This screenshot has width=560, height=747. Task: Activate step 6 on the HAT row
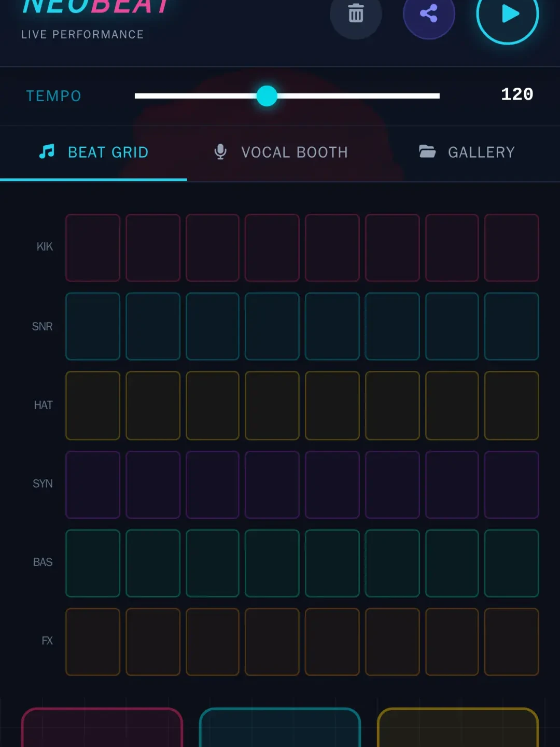(x=393, y=406)
